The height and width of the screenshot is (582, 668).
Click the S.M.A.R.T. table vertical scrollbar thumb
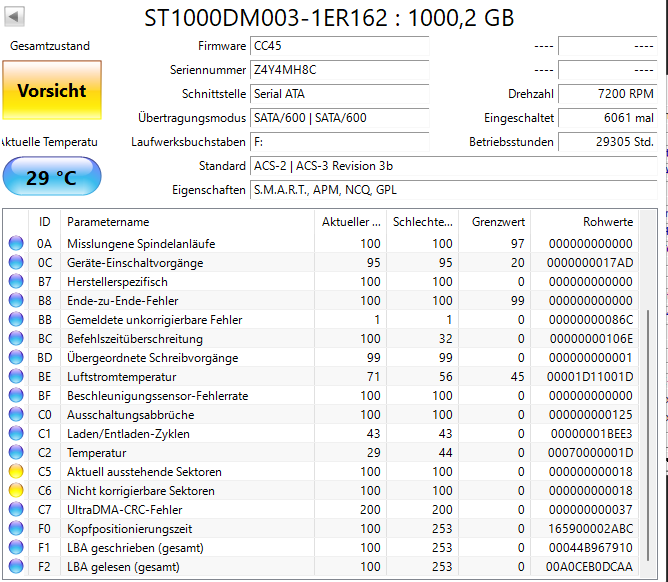pos(648,435)
